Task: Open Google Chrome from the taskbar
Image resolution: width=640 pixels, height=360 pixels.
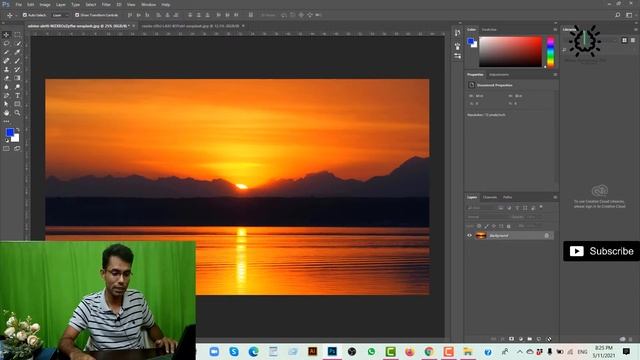Action: (429, 351)
